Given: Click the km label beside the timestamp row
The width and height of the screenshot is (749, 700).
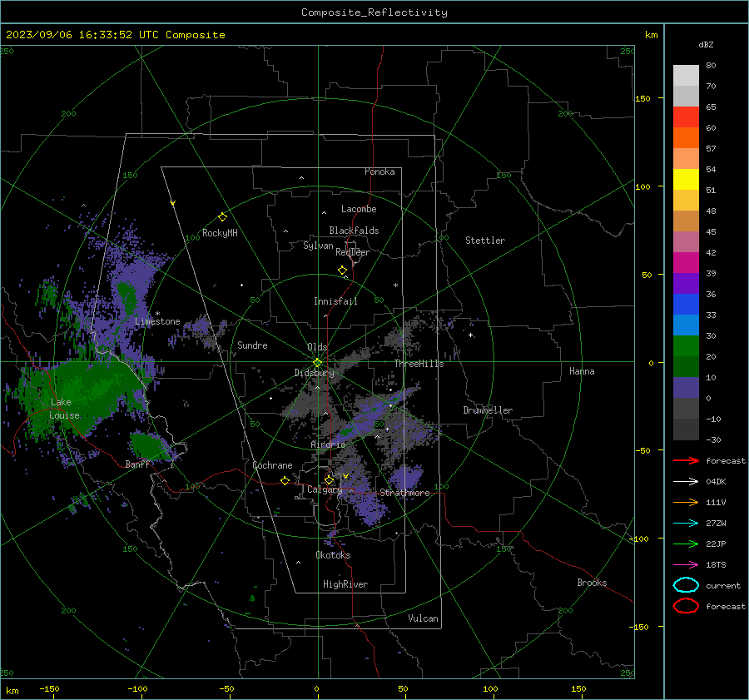Looking at the screenshot, I should pos(651,35).
